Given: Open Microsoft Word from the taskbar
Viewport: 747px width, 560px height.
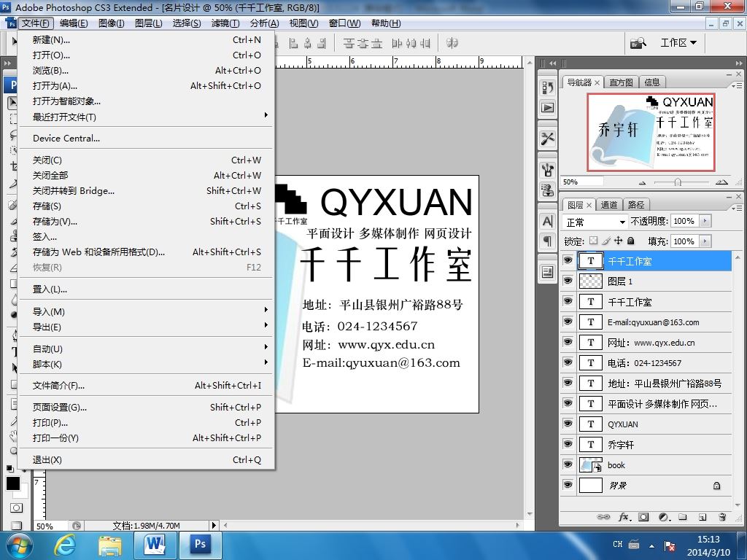Looking at the screenshot, I should point(155,544).
